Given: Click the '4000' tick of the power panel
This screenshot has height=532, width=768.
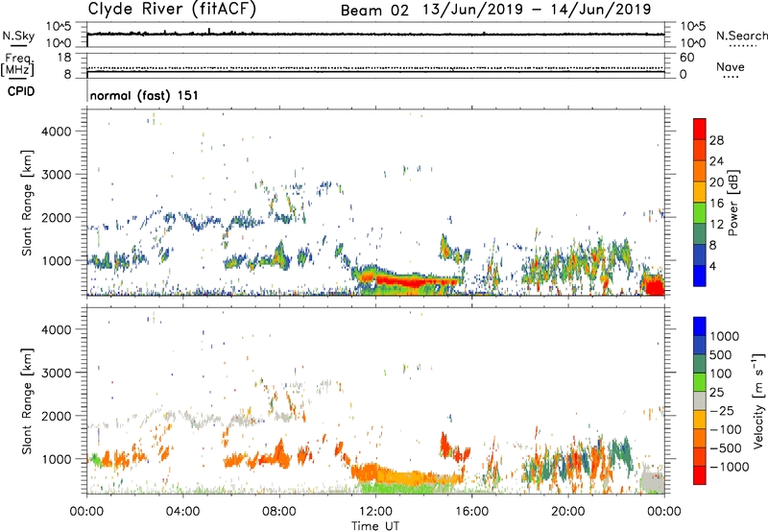Looking at the screenshot, I should 57,132.
